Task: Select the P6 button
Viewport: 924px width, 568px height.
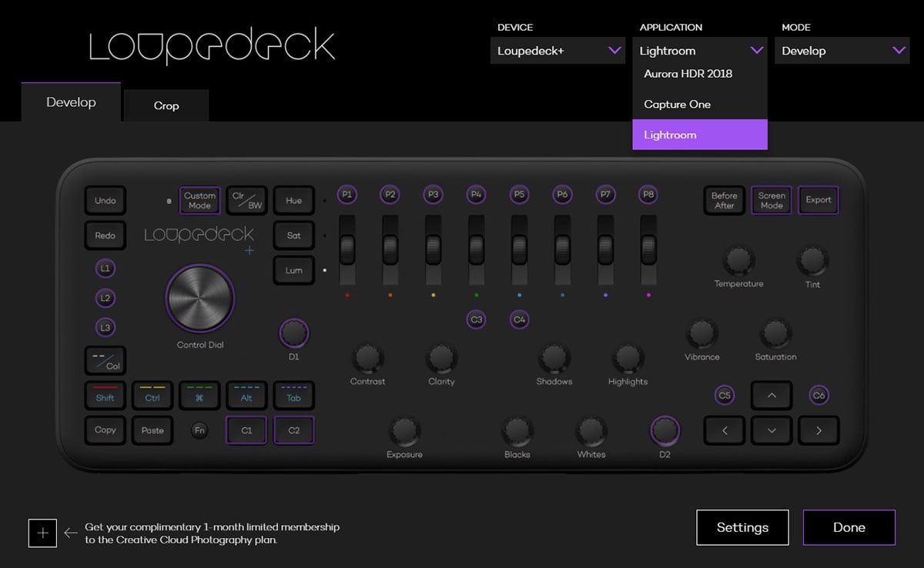Action: 563,195
